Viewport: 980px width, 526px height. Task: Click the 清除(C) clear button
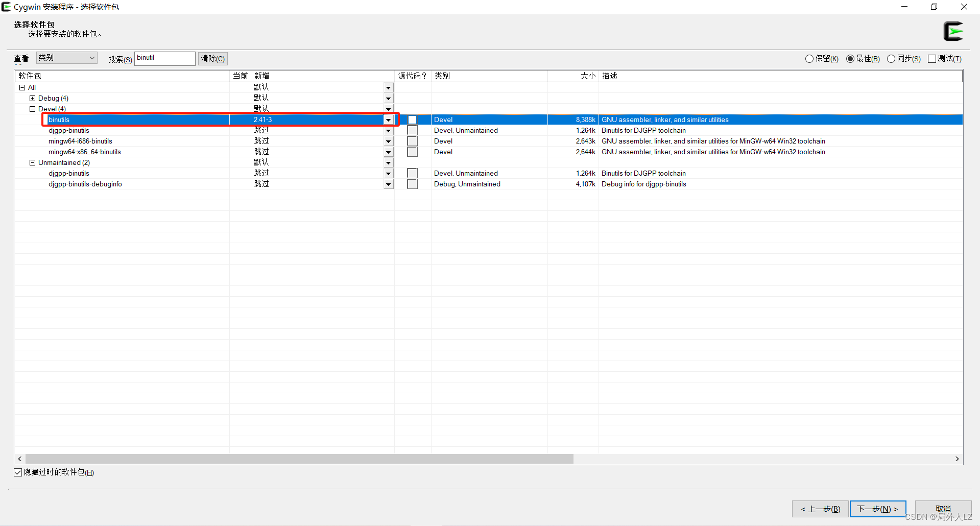213,59
